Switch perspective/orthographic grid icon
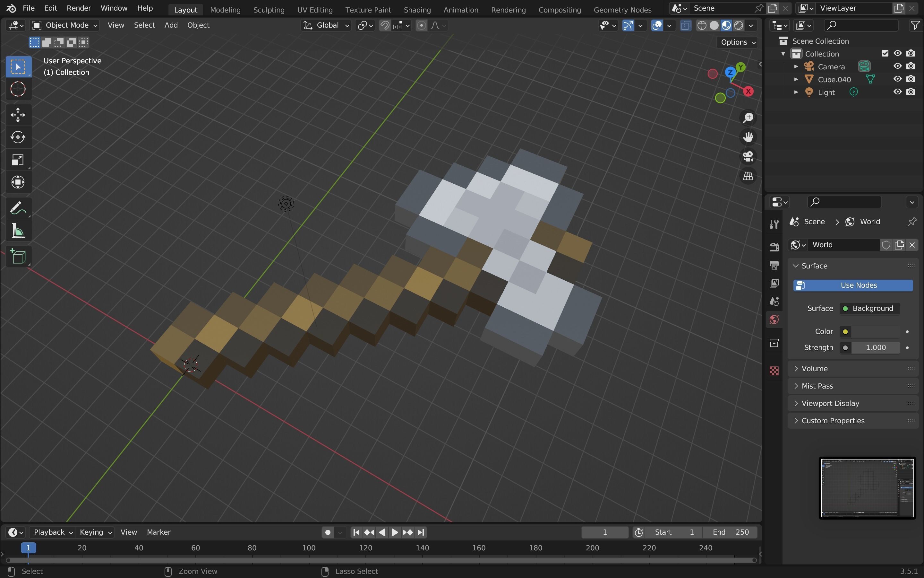 748,176
